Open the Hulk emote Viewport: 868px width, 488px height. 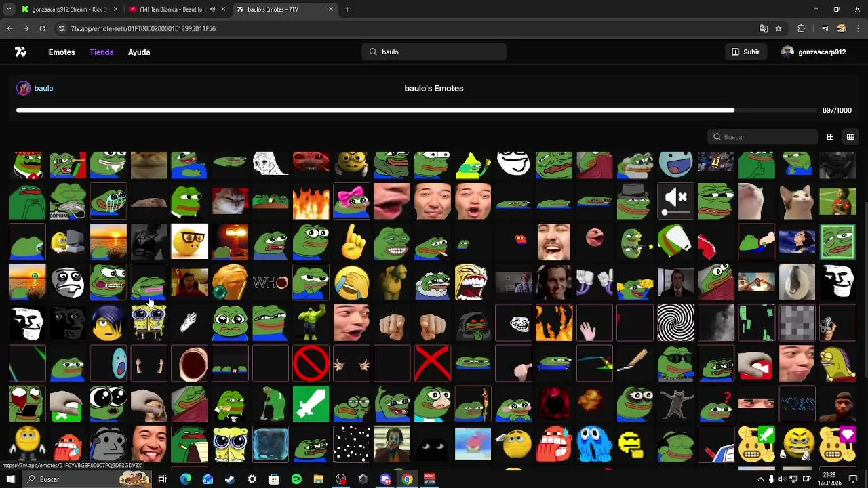pos(311,323)
